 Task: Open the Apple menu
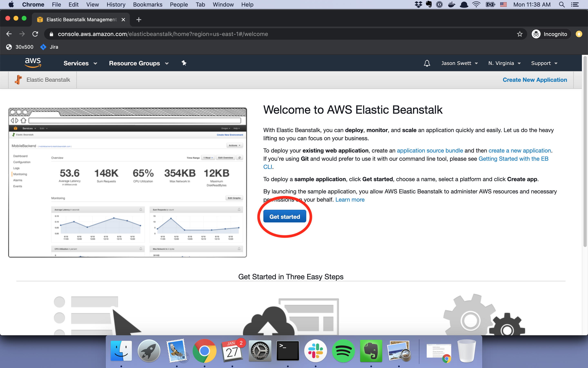(x=11, y=4)
